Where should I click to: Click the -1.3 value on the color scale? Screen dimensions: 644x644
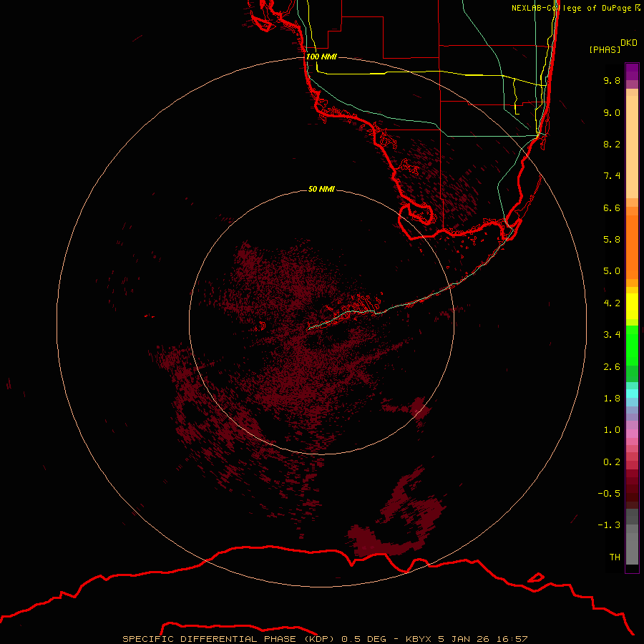tap(609, 525)
